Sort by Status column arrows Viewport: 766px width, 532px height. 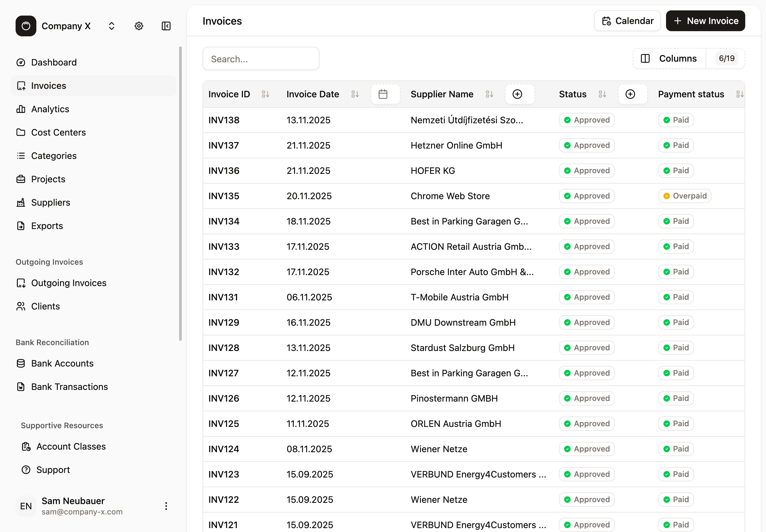pos(602,94)
